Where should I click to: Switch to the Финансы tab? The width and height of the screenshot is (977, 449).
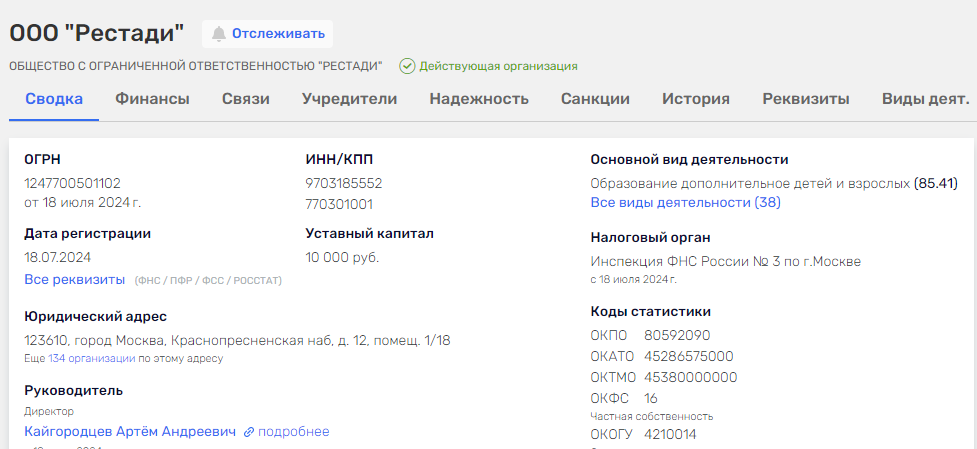click(152, 98)
